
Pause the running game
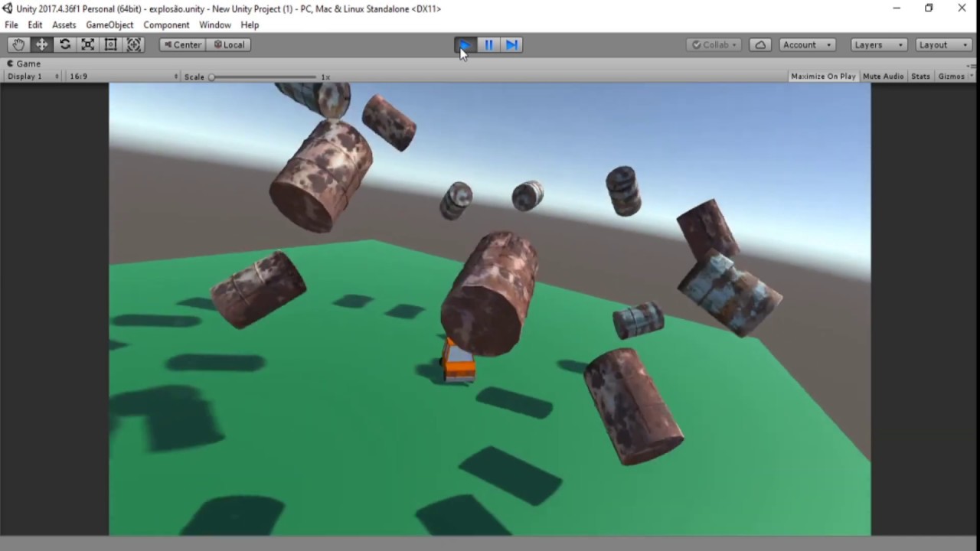(x=488, y=44)
